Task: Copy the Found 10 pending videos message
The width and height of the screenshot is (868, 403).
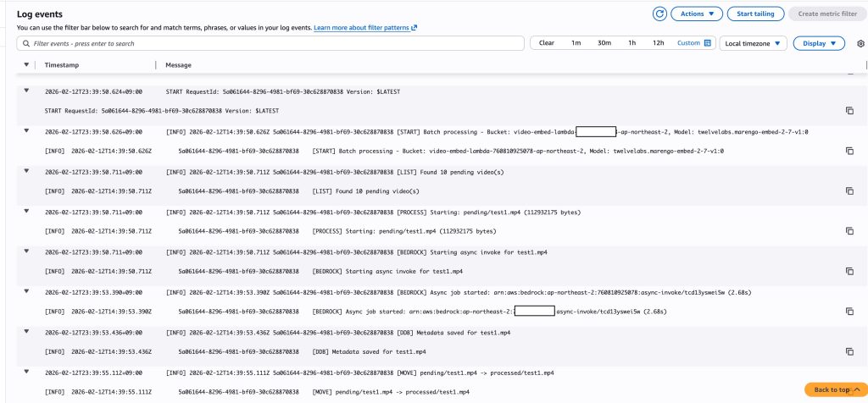Action: pyautogui.click(x=849, y=191)
